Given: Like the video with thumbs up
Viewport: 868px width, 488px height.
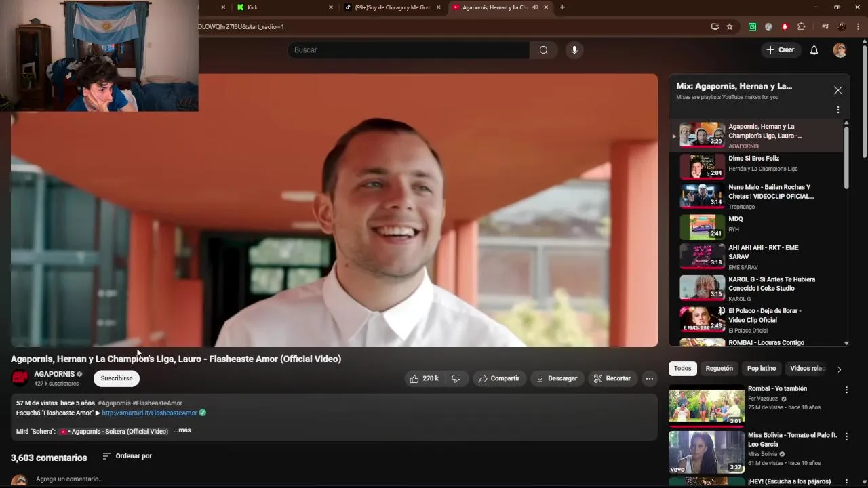Looking at the screenshot, I should pos(425,378).
